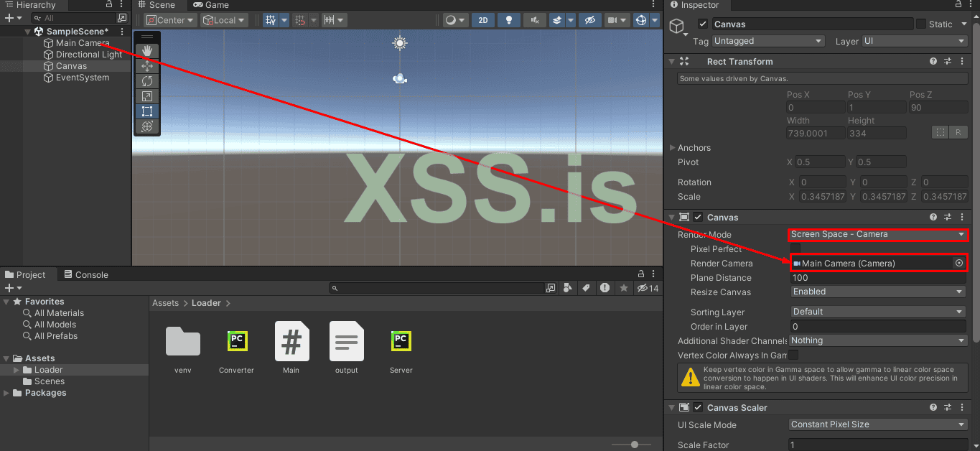
Task: Select the Scene tab
Action: tap(156, 5)
